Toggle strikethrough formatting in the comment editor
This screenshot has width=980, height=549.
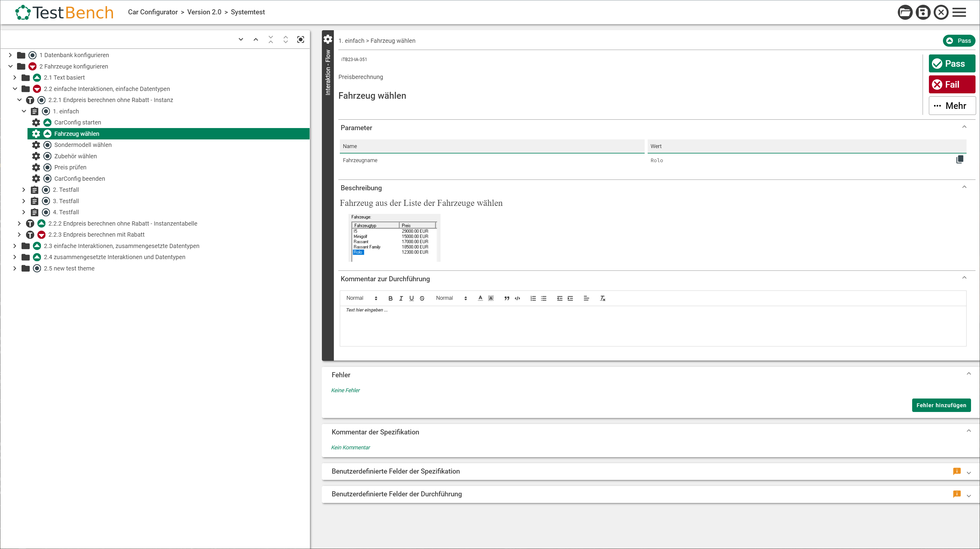(422, 298)
